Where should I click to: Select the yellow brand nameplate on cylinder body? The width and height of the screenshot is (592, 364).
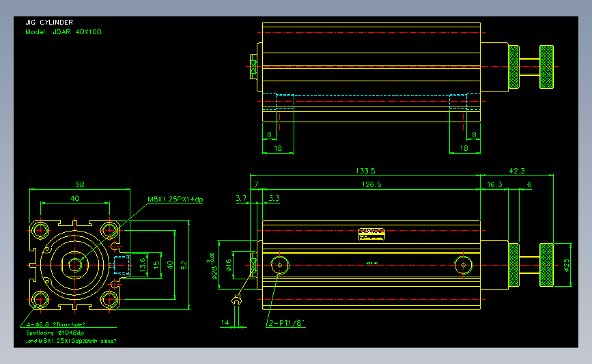point(371,234)
